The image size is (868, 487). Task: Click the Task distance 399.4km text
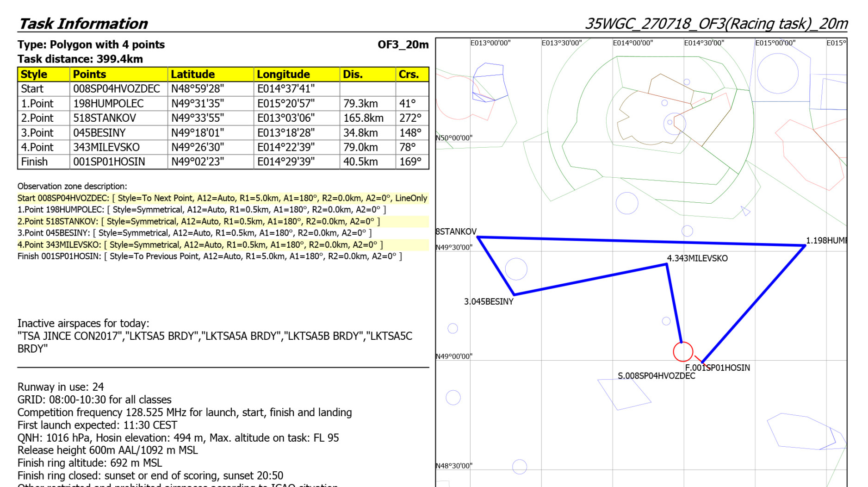point(80,59)
